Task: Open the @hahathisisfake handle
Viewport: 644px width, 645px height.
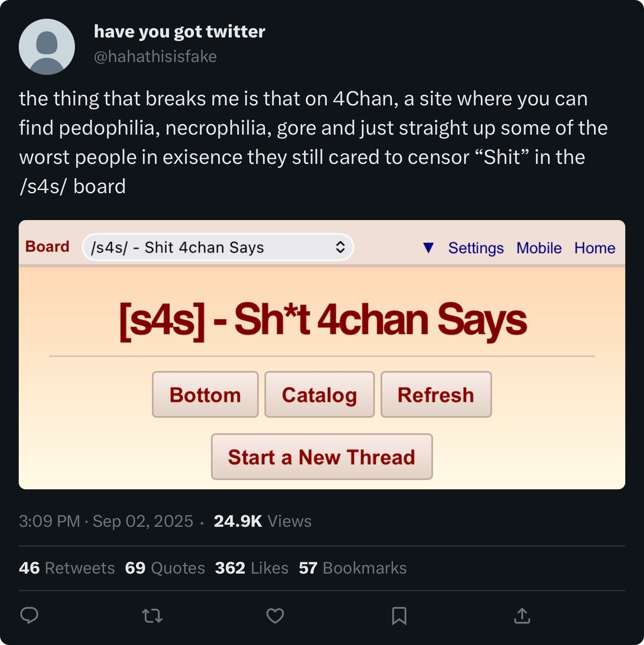Action: pyautogui.click(x=155, y=57)
